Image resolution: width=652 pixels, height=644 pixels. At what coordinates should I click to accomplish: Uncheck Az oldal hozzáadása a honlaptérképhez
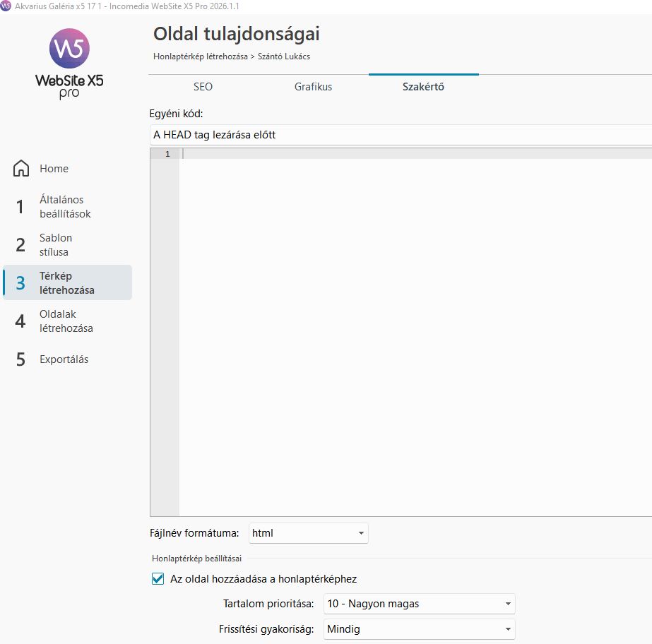(x=158, y=579)
